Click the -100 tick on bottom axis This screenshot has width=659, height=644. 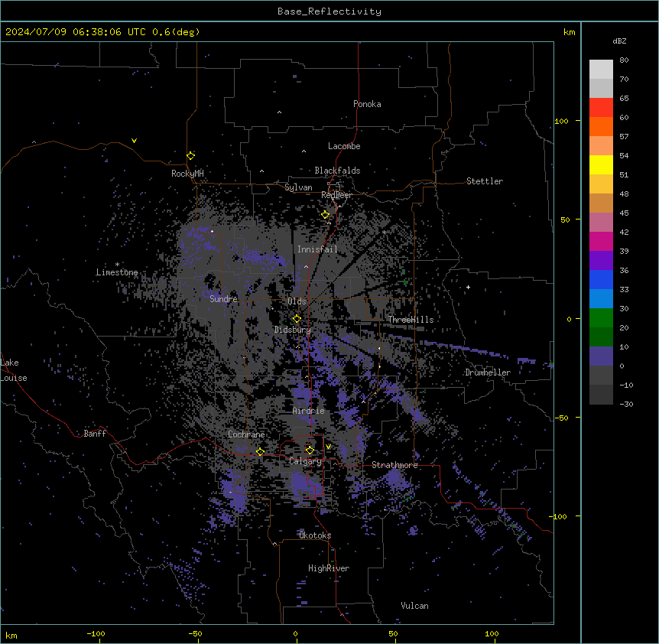96,633
